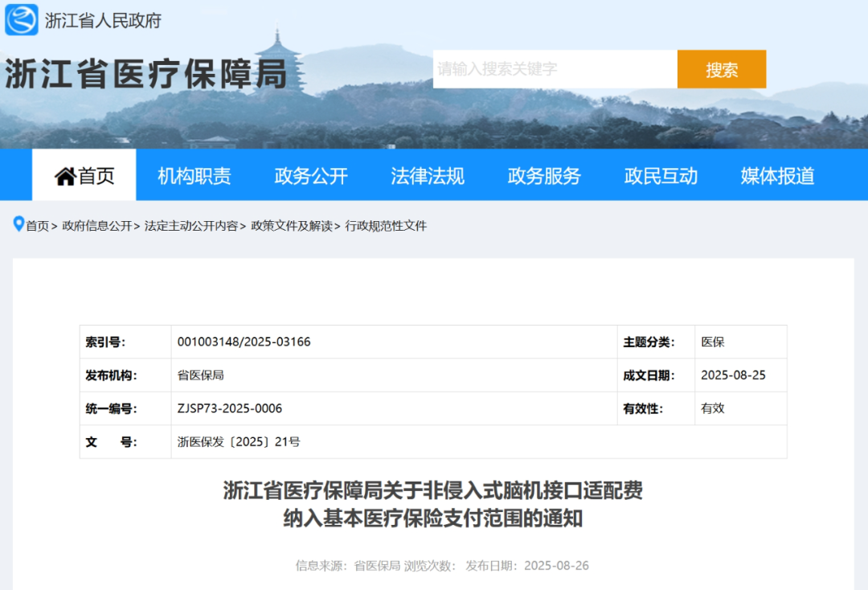The image size is (868, 590).
Task: Open the 法律法规 menu item
Action: 428,176
